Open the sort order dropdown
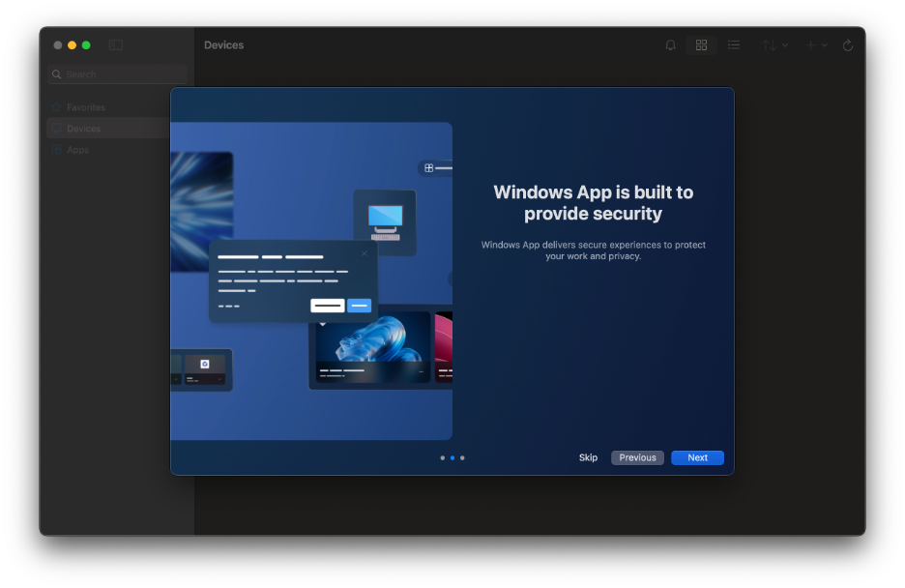Image resolution: width=905 pixels, height=588 pixels. point(774,45)
